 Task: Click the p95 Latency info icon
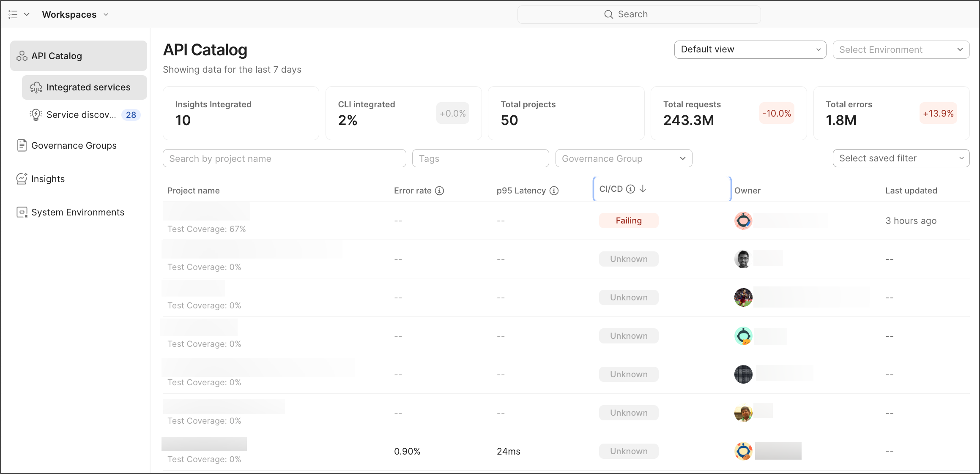click(554, 191)
